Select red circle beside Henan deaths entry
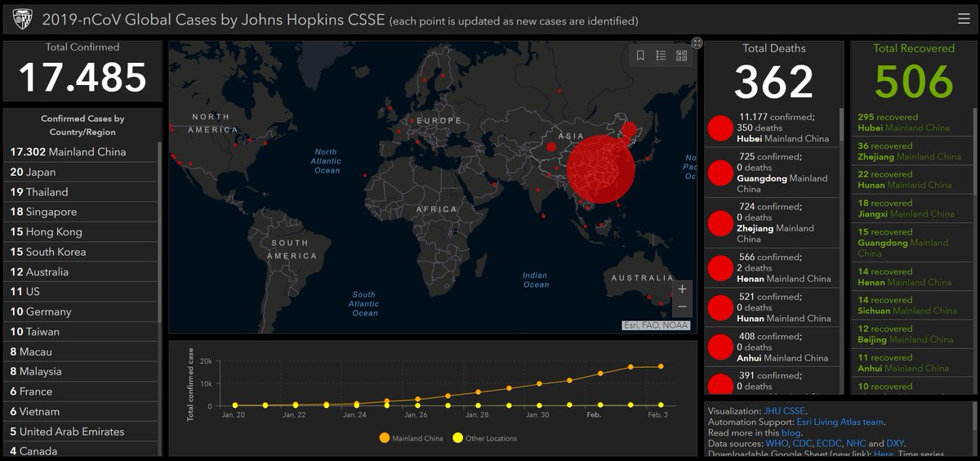The height and width of the screenshot is (461, 980). [720, 268]
